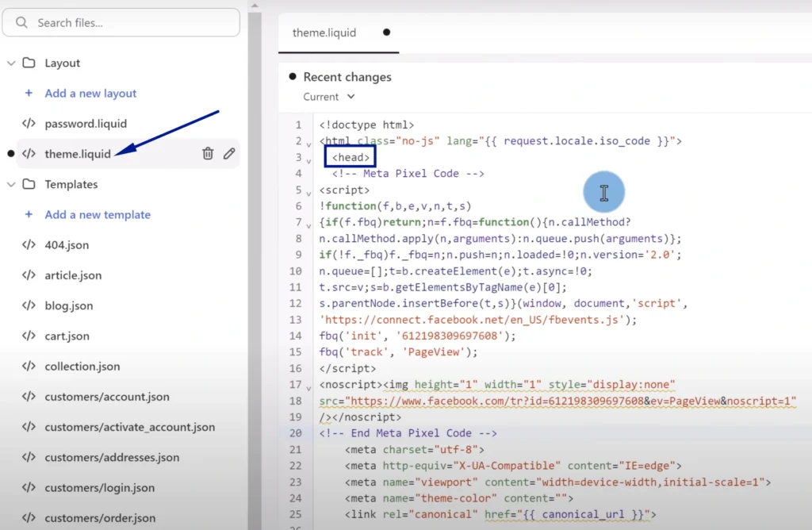Click the search magnifier icon
Image resolution: width=812 pixels, height=530 pixels.
point(21,23)
